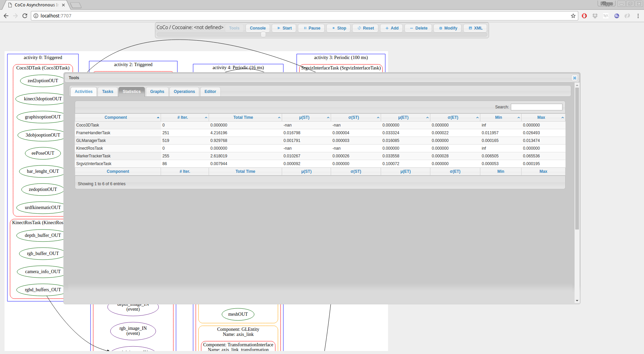This screenshot has width=644, height=354.
Task: Close the CoCo Asynchronous browser tab
Action: point(63,5)
